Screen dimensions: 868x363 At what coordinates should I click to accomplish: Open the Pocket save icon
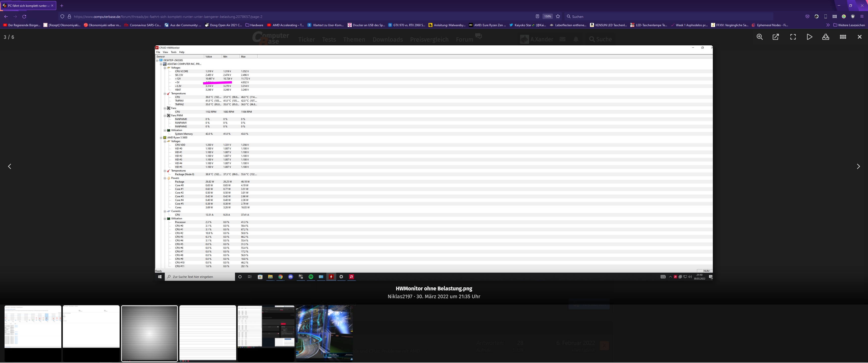[x=807, y=16]
